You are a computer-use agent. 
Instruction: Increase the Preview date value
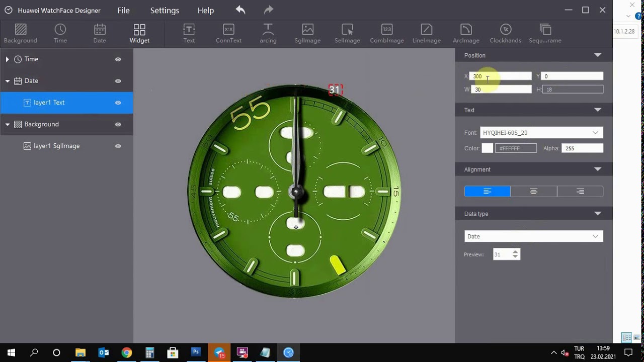point(515,252)
